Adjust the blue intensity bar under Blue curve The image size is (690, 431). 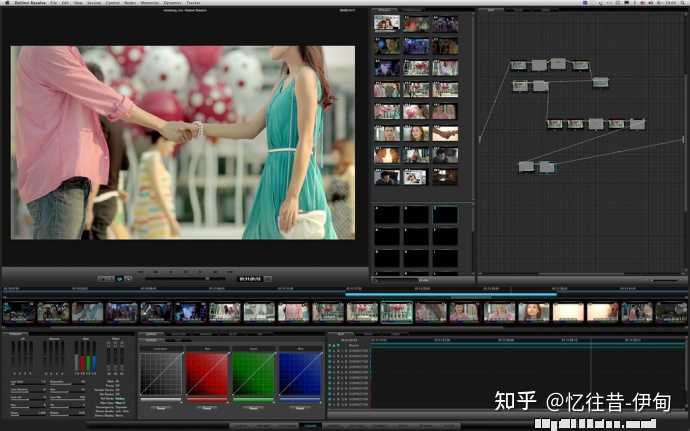pyautogui.click(x=300, y=400)
